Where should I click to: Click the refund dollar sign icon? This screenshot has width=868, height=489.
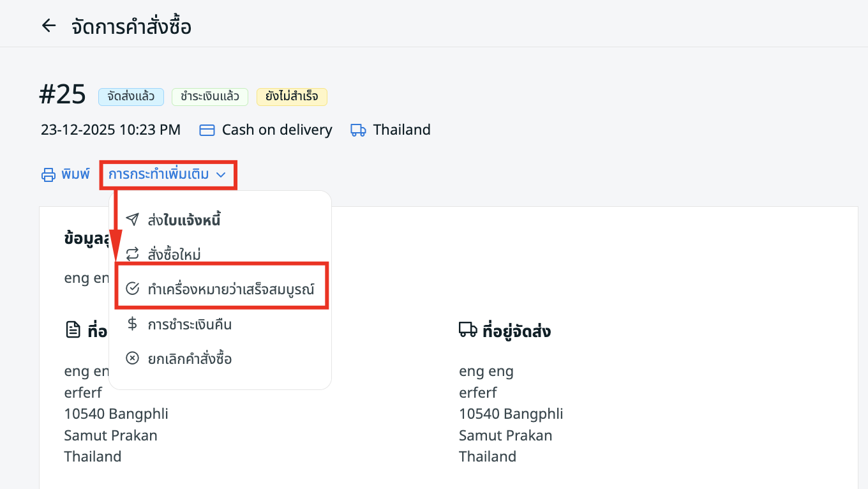[132, 324]
